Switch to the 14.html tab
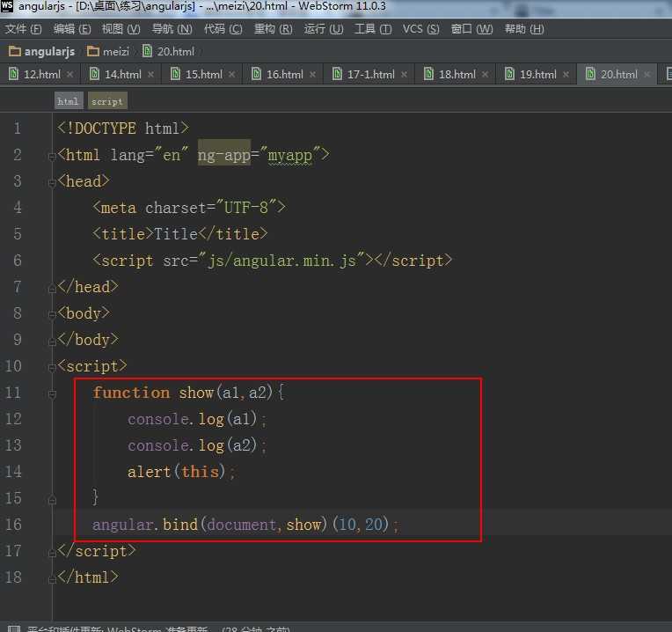Image resolution: width=672 pixels, height=632 pixels. [123, 74]
